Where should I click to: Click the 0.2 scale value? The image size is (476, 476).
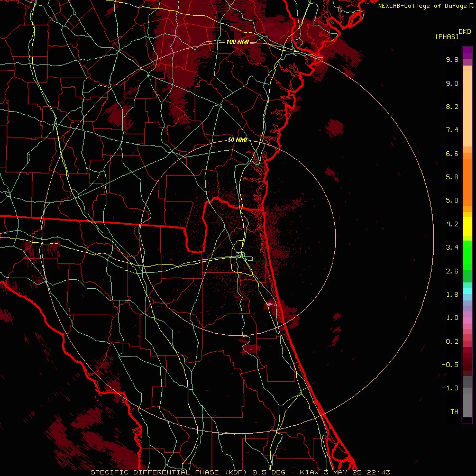click(452, 341)
